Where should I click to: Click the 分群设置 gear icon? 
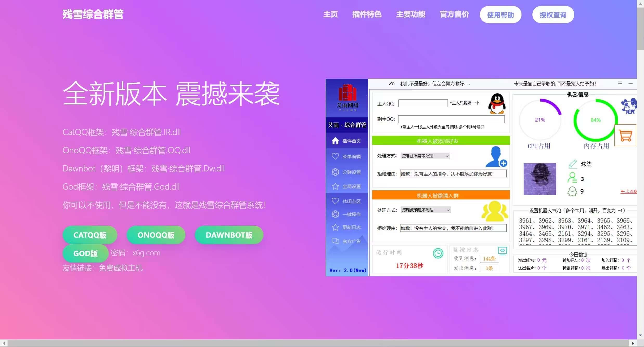pyautogui.click(x=335, y=171)
